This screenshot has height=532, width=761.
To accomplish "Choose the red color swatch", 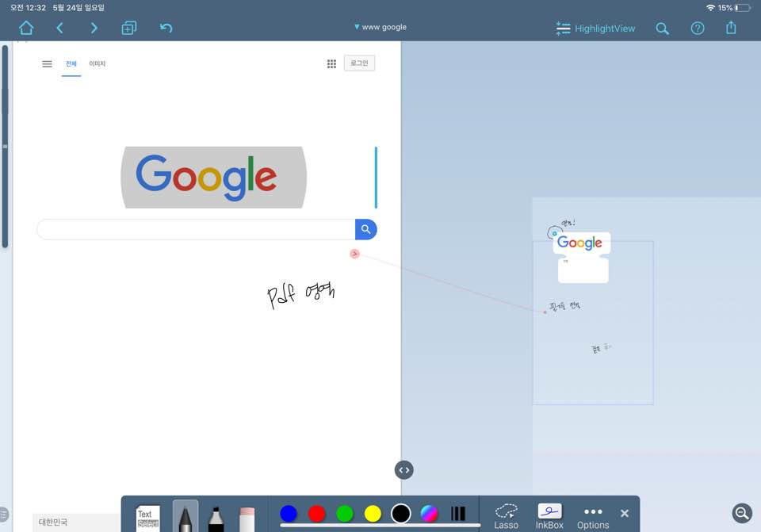I will click(x=316, y=513).
